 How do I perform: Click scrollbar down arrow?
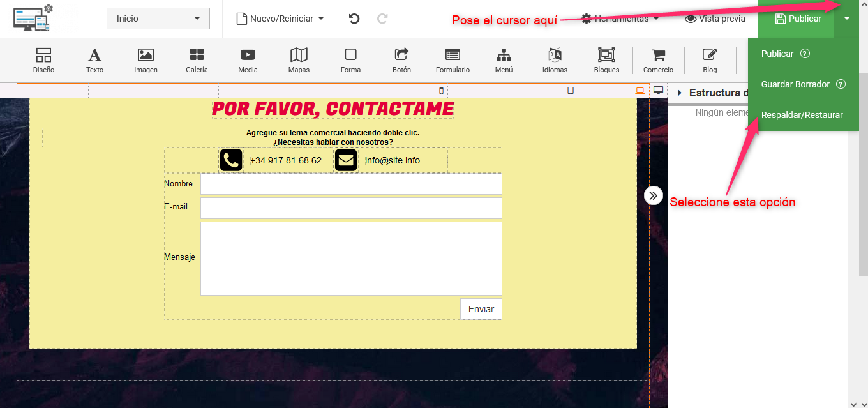tap(863, 403)
